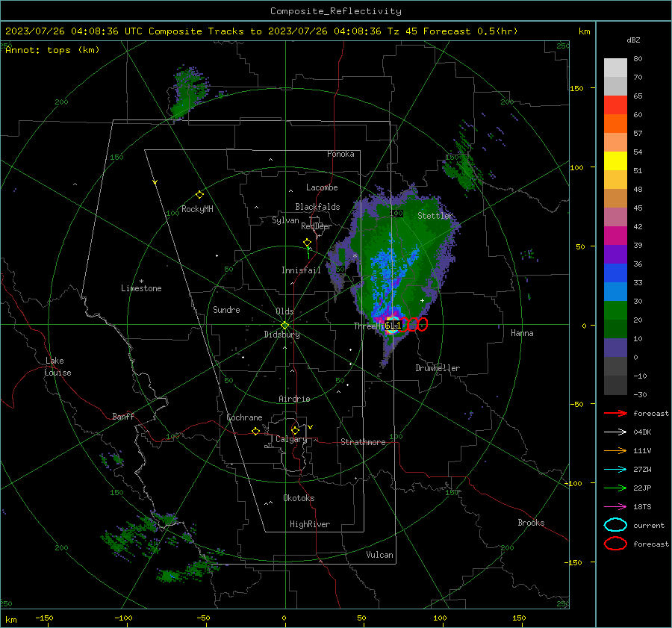Viewport: 672px width, 628px height.
Task: Click the Okotoks town label
Action: click(299, 498)
